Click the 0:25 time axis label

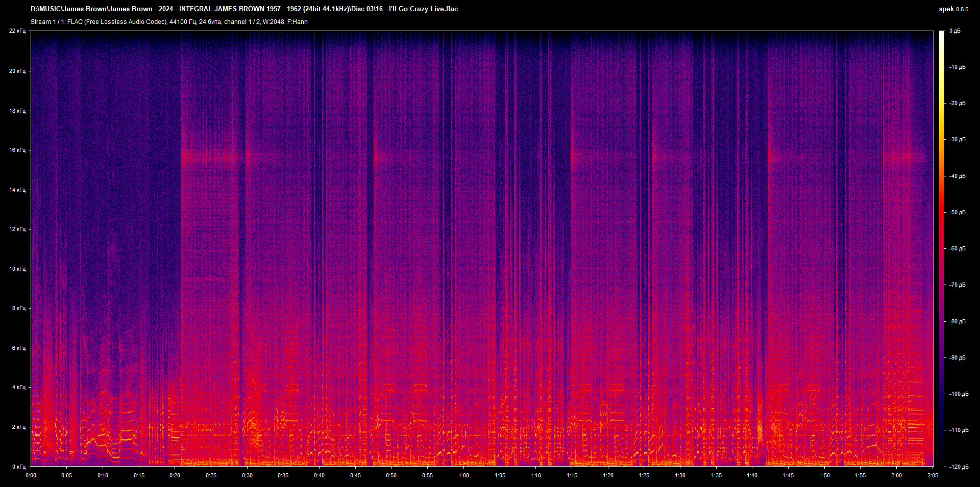pos(211,475)
